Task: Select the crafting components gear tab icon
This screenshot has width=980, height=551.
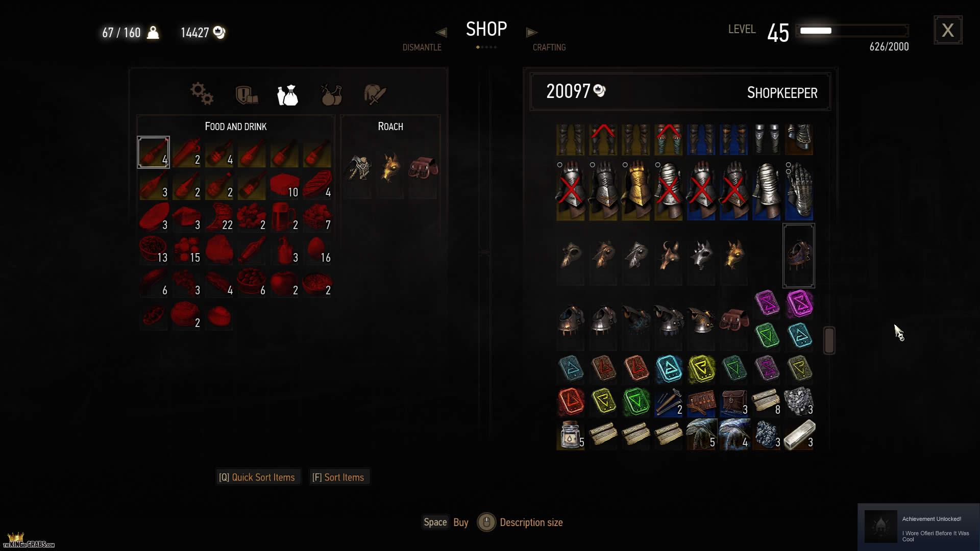Action: point(202,94)
